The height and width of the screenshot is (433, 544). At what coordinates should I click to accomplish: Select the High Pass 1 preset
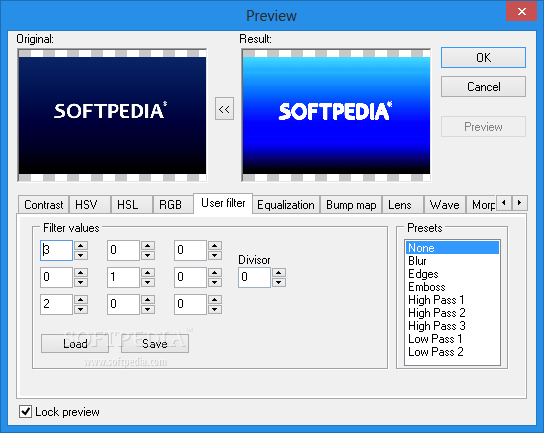452,300
